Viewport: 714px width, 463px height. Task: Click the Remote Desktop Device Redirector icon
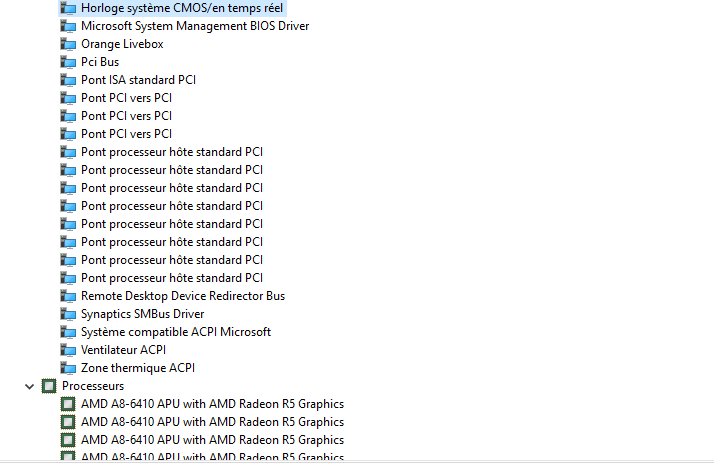point(68,296)
